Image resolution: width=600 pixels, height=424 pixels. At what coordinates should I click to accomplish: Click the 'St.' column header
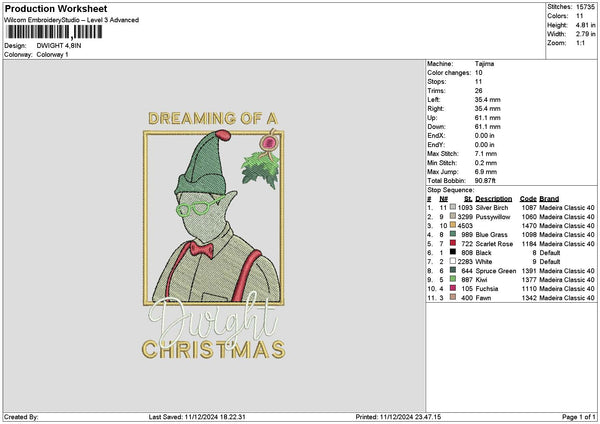coord(468,199)
